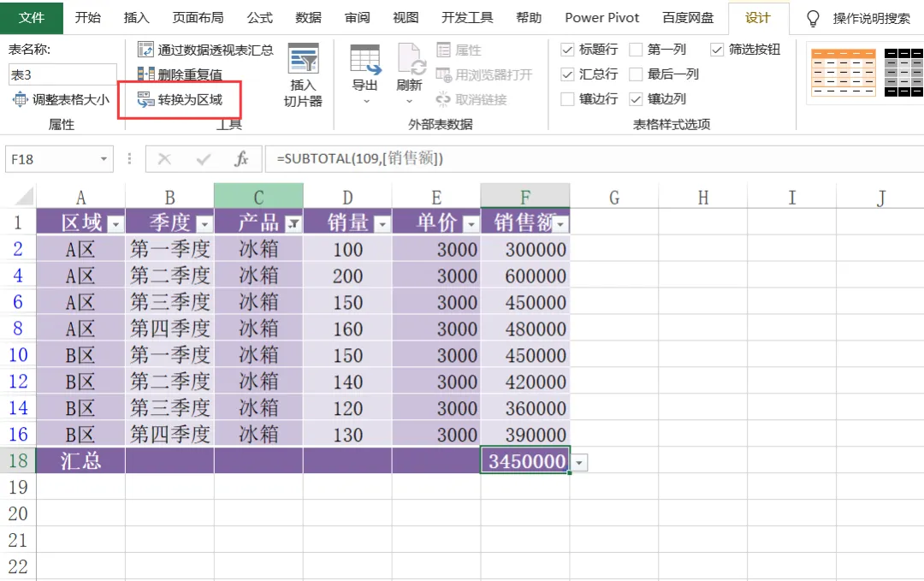Screen dimensions: 924x581
Task: Click the Export (导出) icon
Action: pos(364,60)
